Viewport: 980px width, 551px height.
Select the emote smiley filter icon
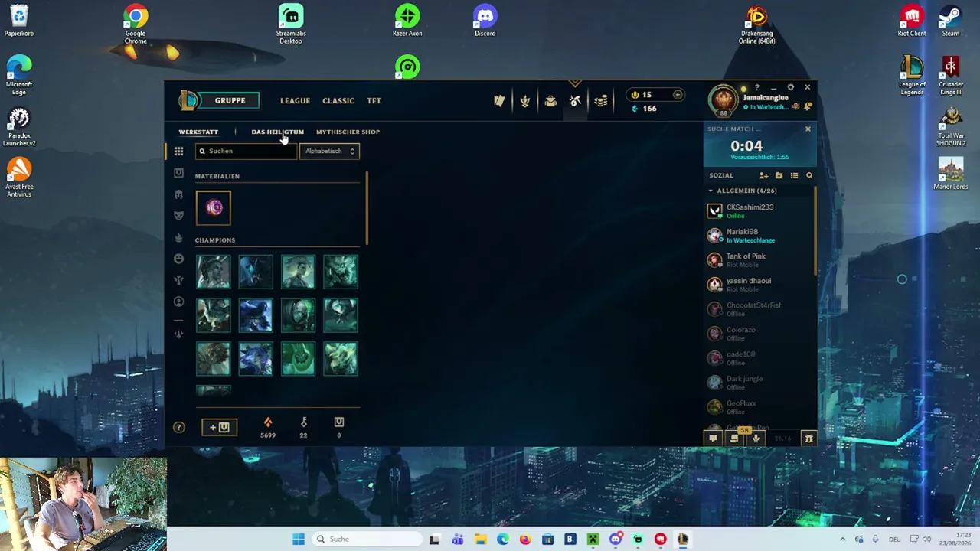pyautogui.click(x=178, y=259)
